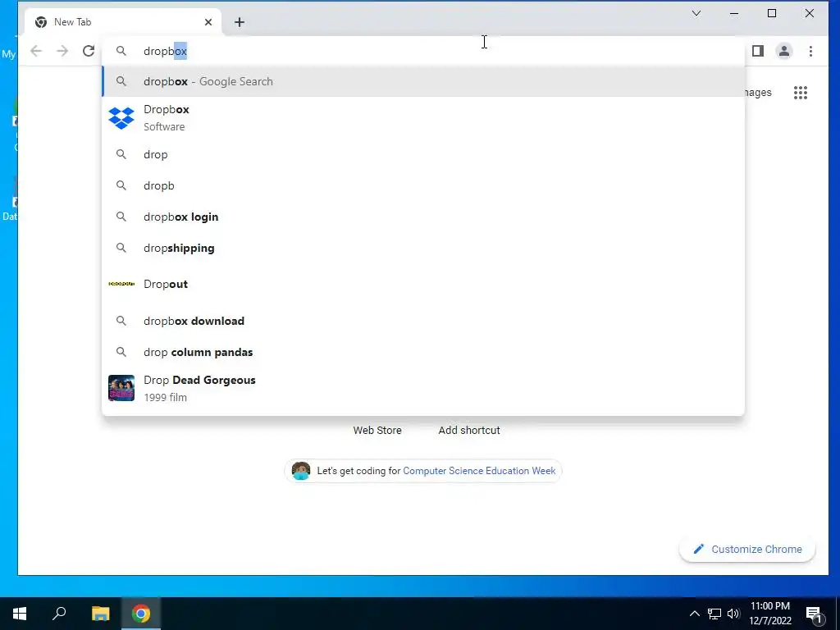The width and height of the screenshot is (840, 630).
Task: Open a new tab with plus button
Action: 240,22
